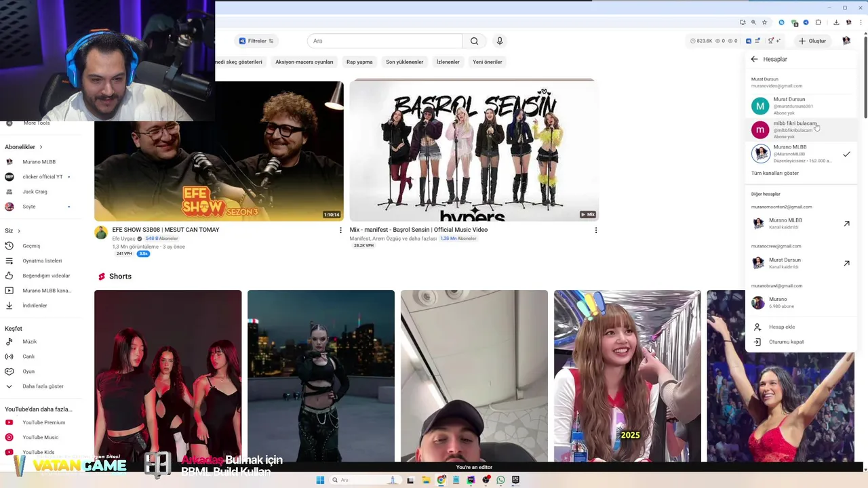Click the Oluştur create button

[812, 41]
